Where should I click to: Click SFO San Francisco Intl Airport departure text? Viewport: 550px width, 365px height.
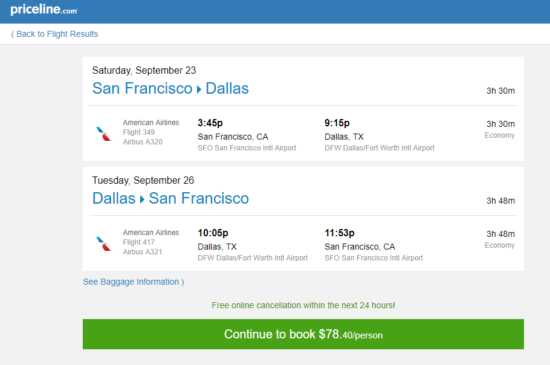click(247, 148)
